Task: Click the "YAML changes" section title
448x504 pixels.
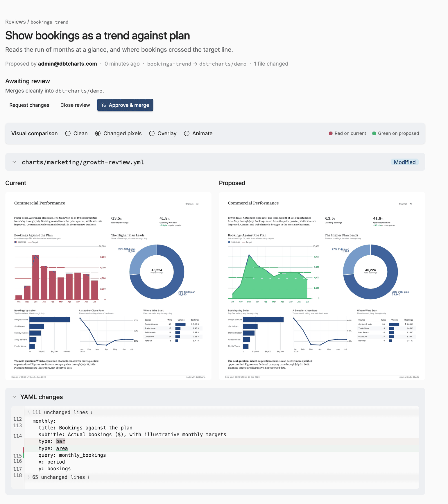Action: tap(42, 397)
